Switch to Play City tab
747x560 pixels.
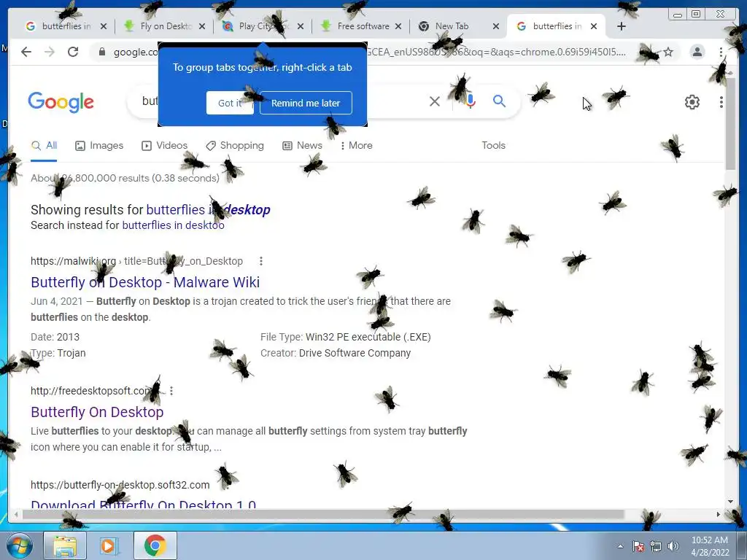point(262,26)
